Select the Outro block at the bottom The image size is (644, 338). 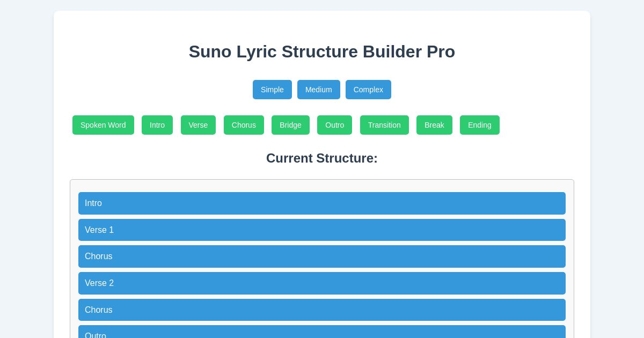[x=322, y=334]
